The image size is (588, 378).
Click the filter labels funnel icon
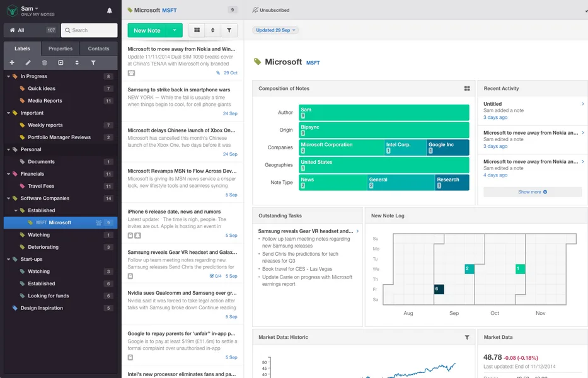(93, 62)
